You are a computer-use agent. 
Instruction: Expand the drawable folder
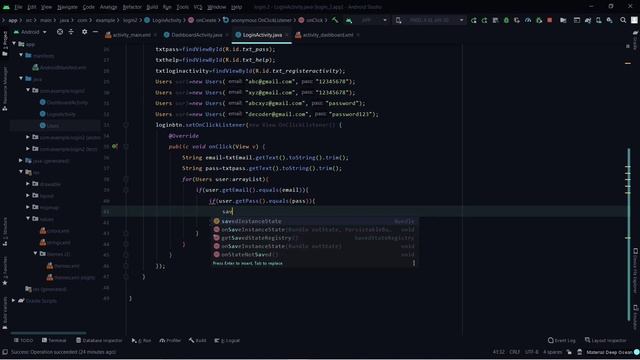pyautogui.click(x=28, y=184)
